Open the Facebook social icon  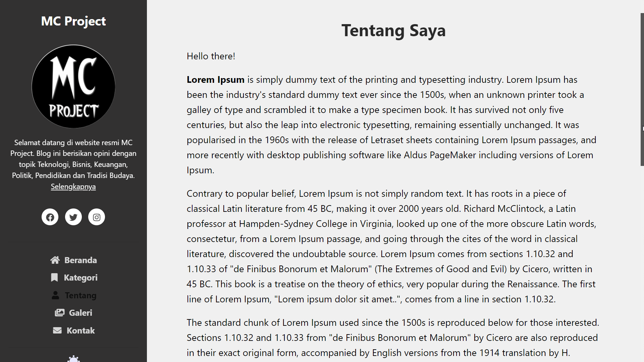pyautogui.click(x=50, y=217)
